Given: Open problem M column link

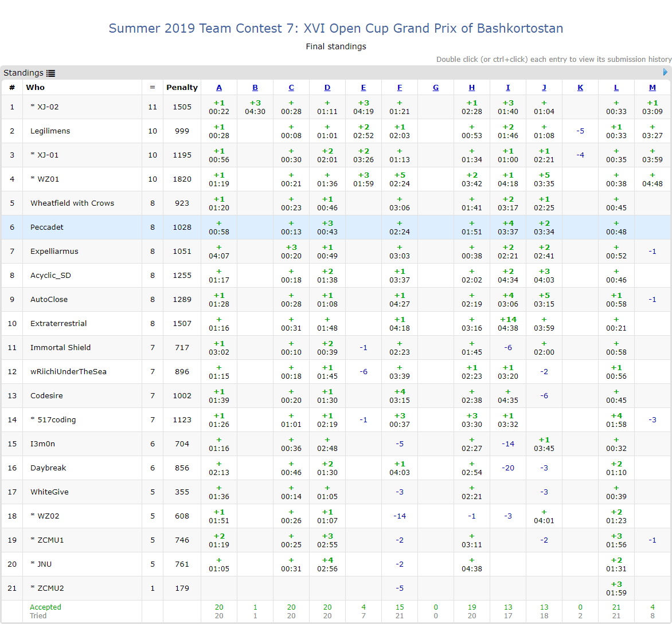Looking at the screenshot, I should coord(653,88).
